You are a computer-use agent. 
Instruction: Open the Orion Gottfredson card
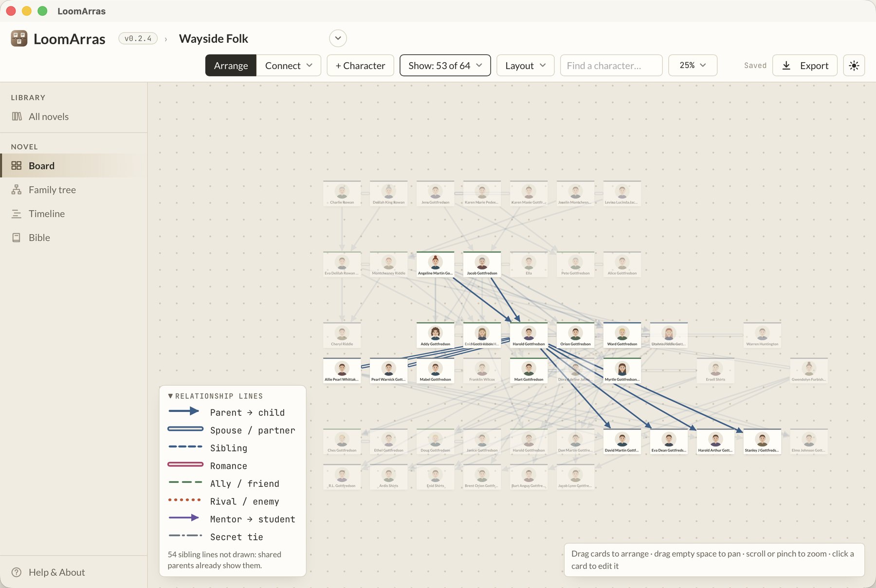click(x=575, y=335)
